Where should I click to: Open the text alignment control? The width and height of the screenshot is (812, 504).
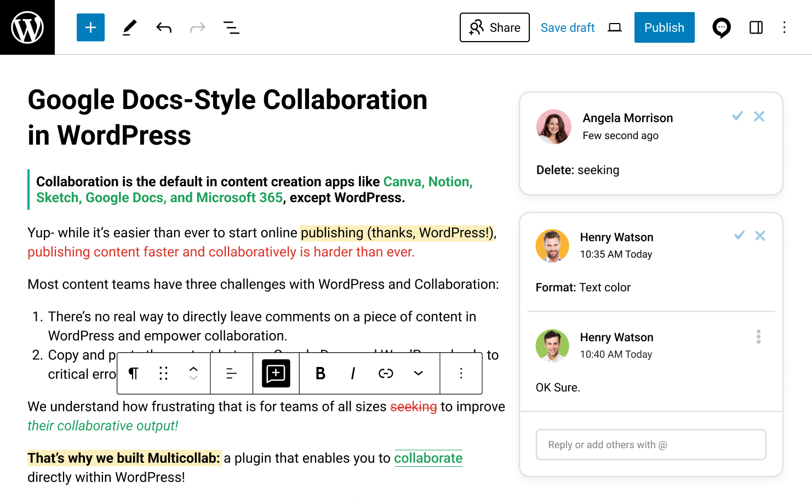(231, 374)
